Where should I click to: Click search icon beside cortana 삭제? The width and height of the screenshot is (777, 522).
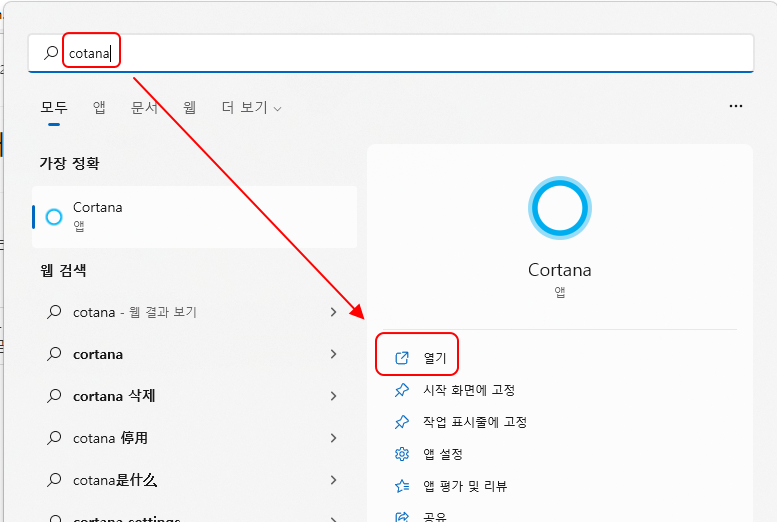click(54, 396)
